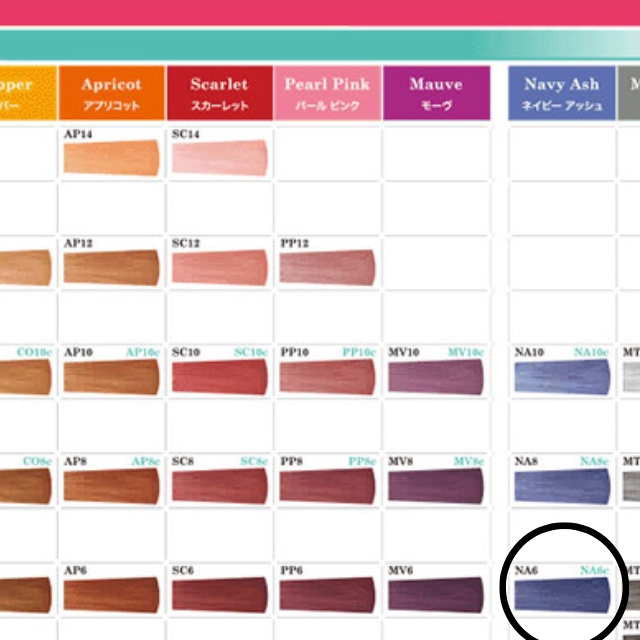Choose the SC8 scarlet color swatch

click(x=219, y=485)
